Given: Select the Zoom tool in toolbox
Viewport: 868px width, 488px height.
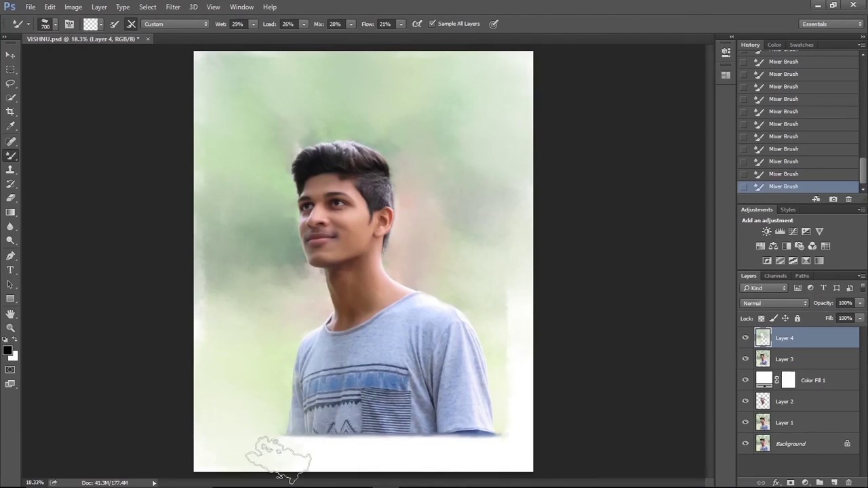Looking at the screenshot, I should (x=10, y=328).
